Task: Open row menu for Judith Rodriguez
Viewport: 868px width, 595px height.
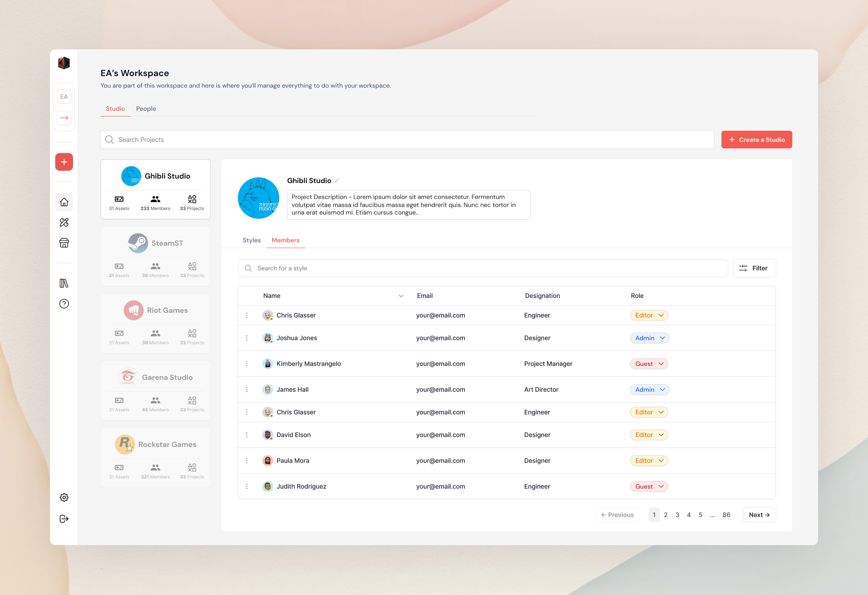Action: tap(247, 486)
